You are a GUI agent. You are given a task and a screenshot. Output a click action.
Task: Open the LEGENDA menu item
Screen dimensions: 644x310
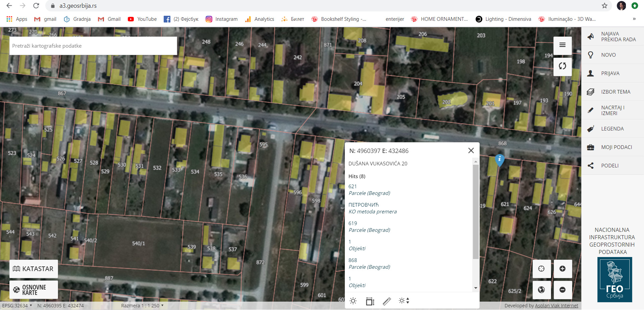coord(612,129)
